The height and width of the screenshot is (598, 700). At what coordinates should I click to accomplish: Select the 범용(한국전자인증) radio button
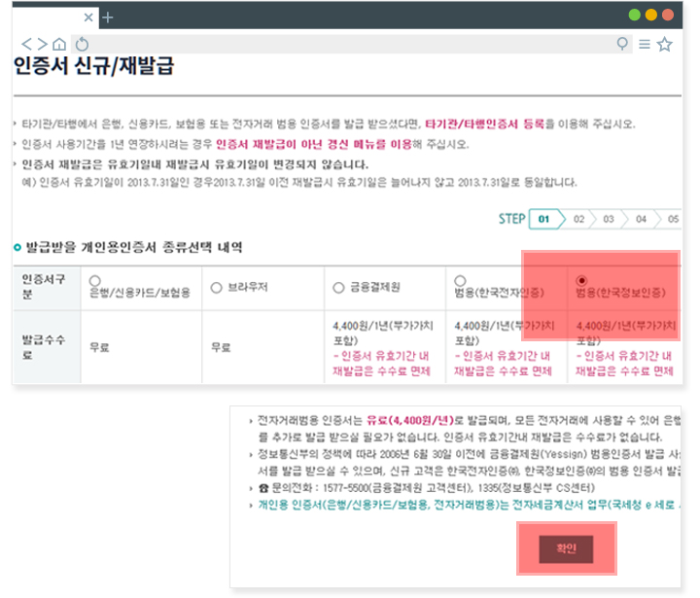pyautogui.click(x=460, y=279)
